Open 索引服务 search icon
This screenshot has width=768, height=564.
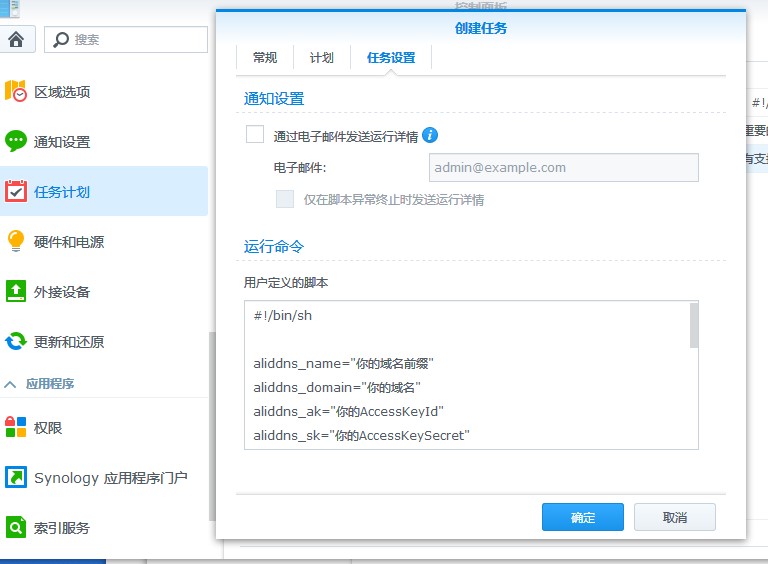click(16, 528)
